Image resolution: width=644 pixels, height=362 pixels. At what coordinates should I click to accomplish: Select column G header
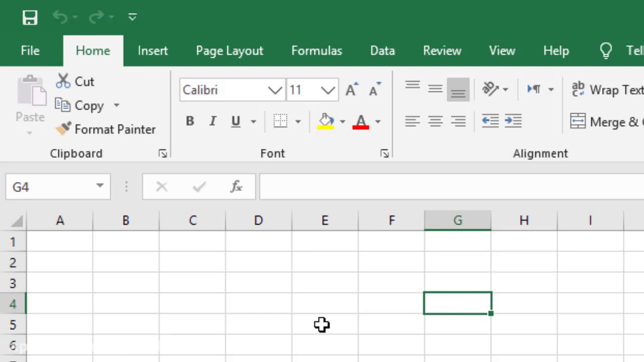click(x=458, y=221)
